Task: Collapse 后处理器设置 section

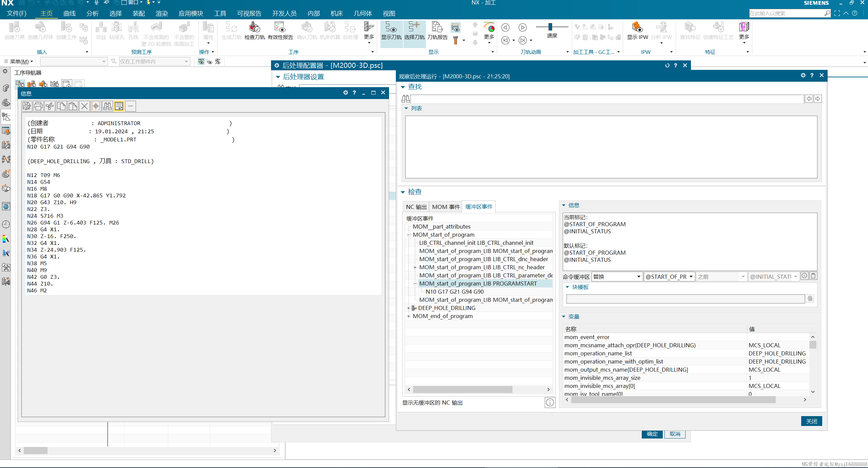Action: coord(278,77)
